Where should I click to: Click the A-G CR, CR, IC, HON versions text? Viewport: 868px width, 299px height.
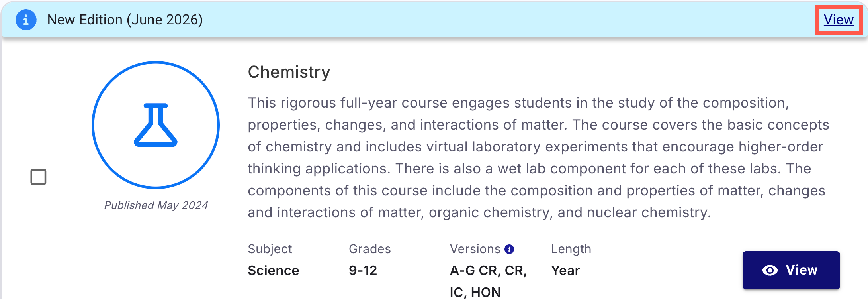[489, 281]
